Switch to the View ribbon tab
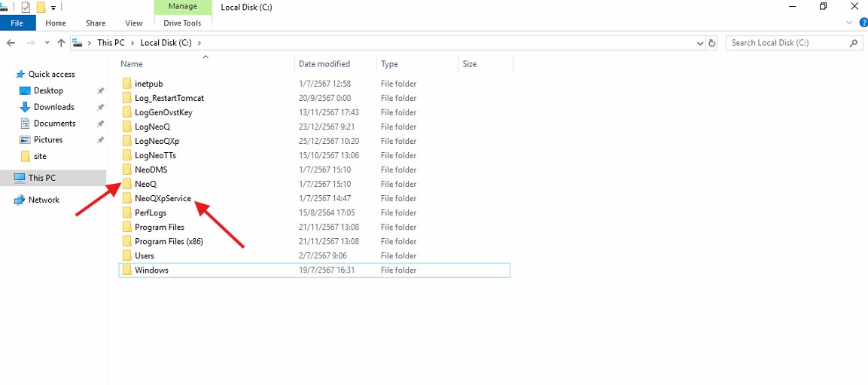868x385 pixels. [x=134, y=23]
